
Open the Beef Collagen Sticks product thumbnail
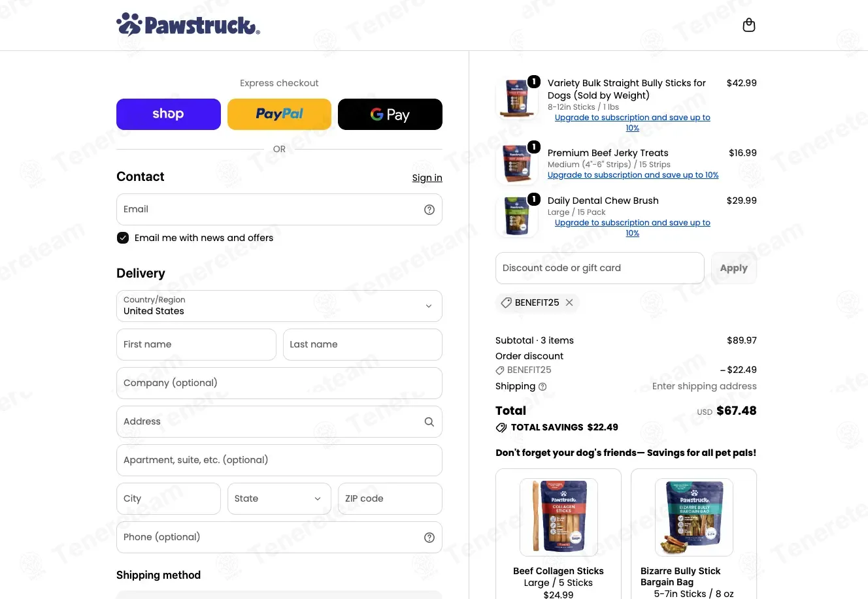[559, 517]
